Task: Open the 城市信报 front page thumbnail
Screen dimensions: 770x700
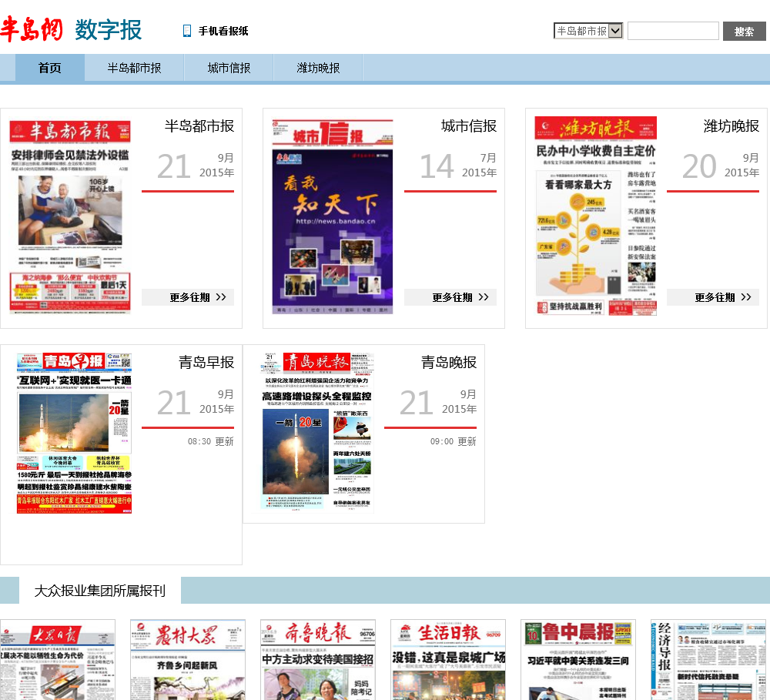Action: tap(333, 216)
